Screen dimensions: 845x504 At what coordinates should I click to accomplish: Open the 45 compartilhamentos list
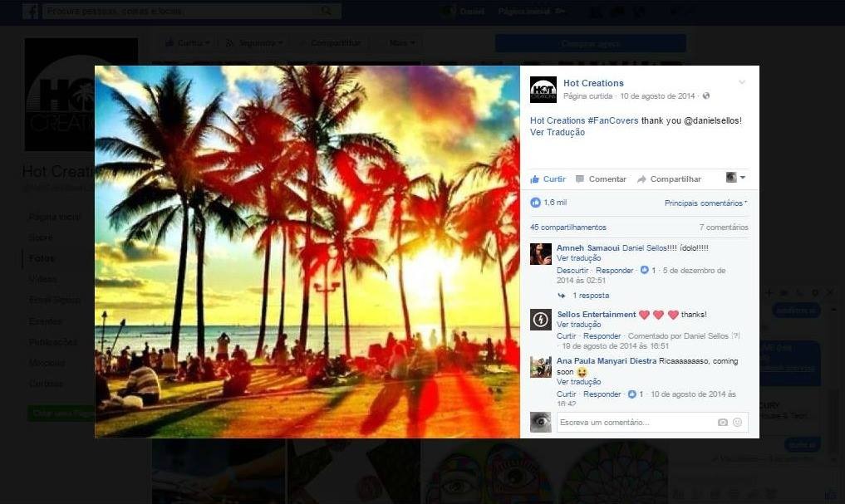click(567, 228)
